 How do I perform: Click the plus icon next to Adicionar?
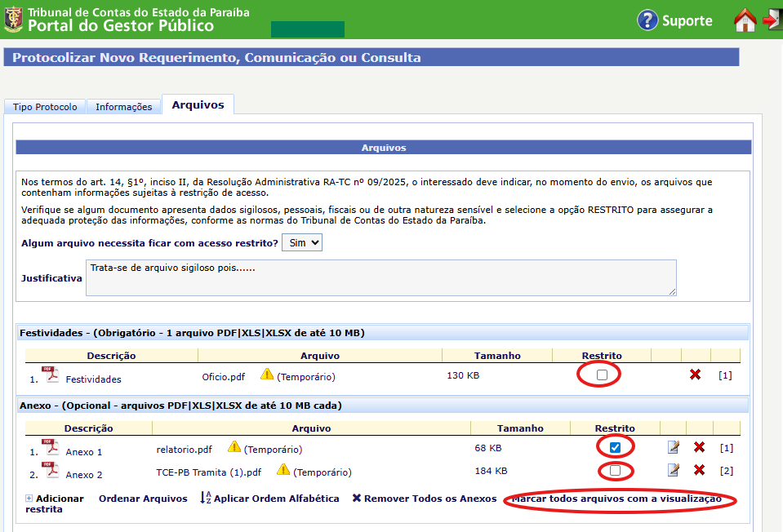29,499
